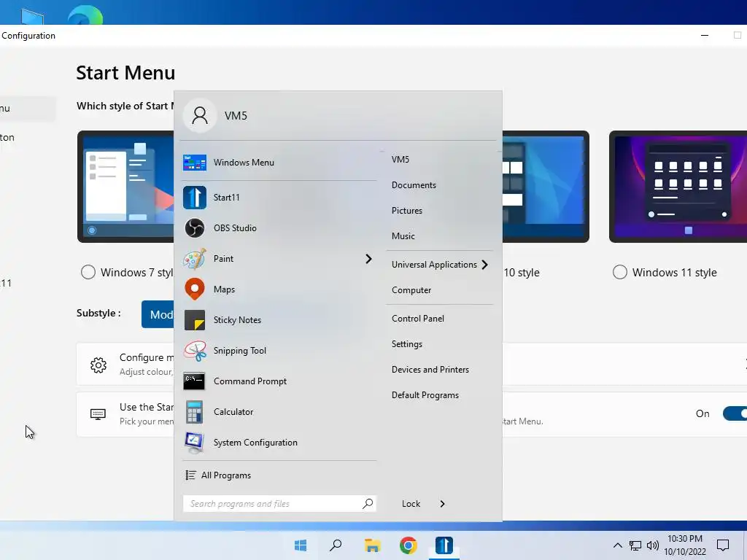Click the keyboard icon beside Use the Start

click(x=98, y=414)
